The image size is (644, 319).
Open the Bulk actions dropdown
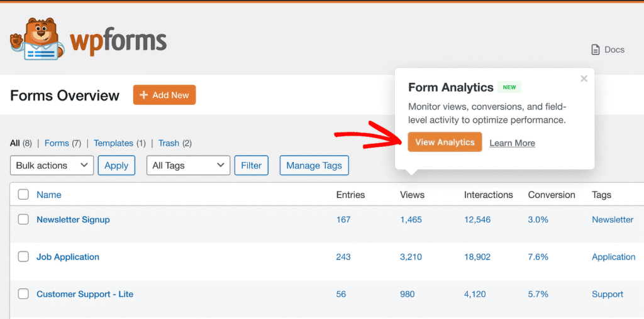click(x=52, y=165)
